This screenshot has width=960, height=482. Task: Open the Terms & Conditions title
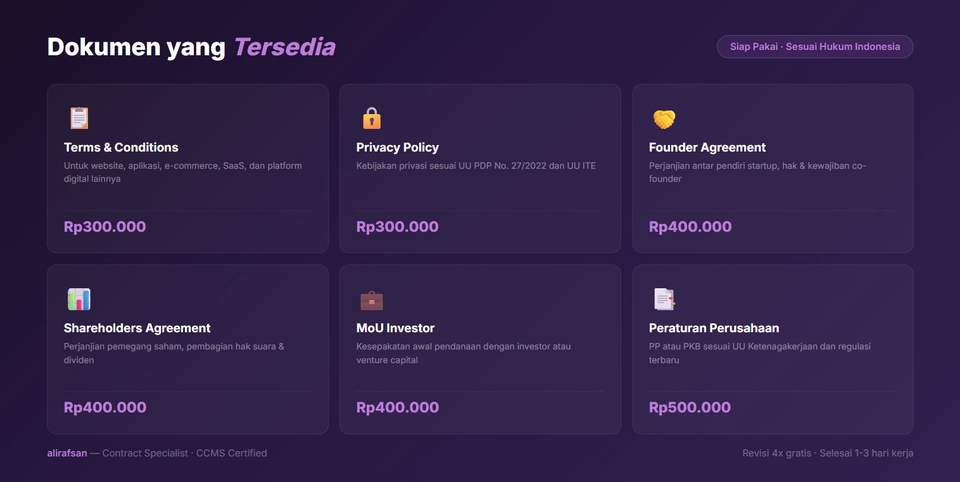(x=121, y=147)
